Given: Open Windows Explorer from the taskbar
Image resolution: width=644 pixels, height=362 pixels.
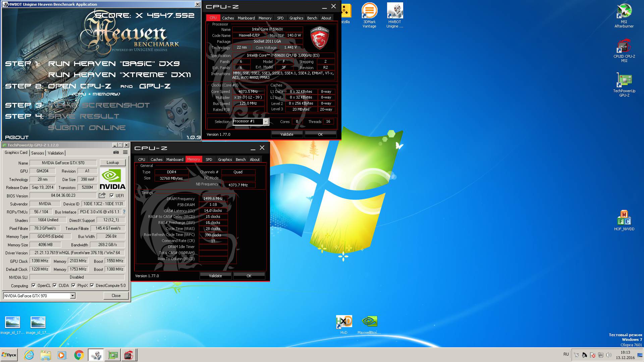Looking at the screenshot, I should [45, 355].
